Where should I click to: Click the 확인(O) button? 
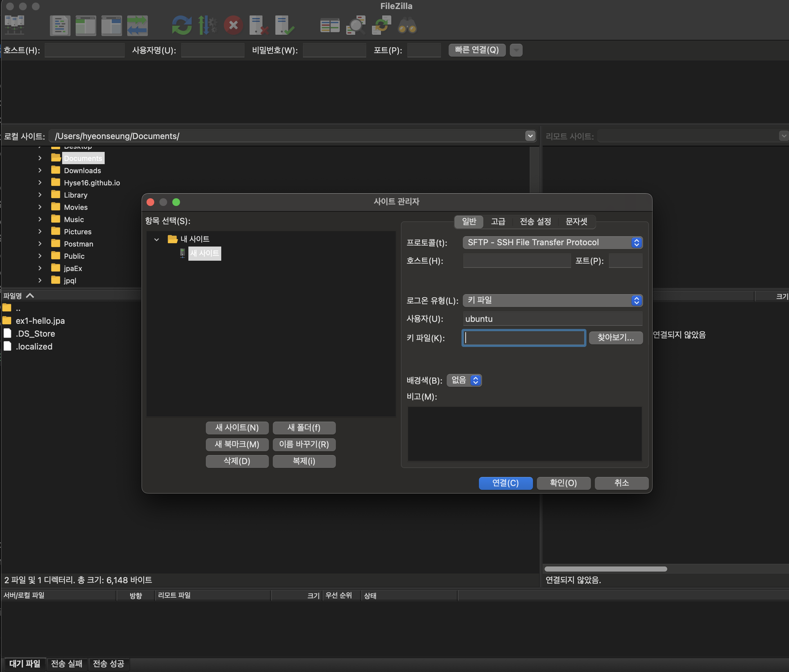564,483
